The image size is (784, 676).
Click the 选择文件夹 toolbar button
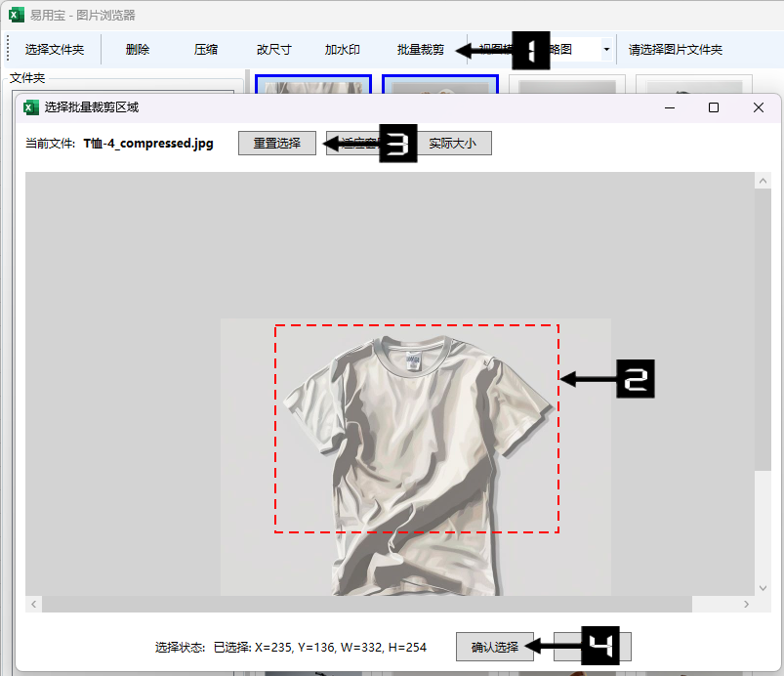coord(55,50)
